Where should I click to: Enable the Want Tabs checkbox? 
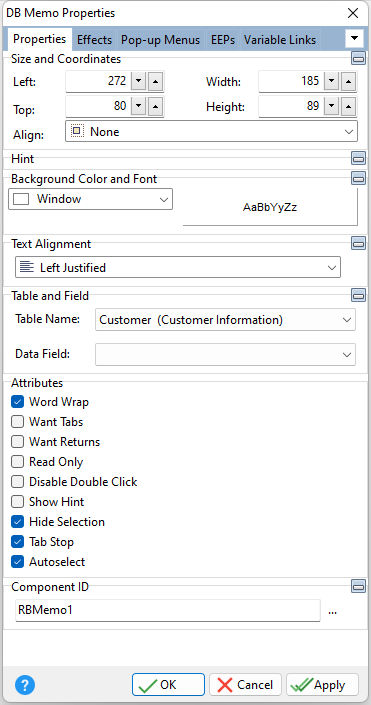[x=18, y=422]
